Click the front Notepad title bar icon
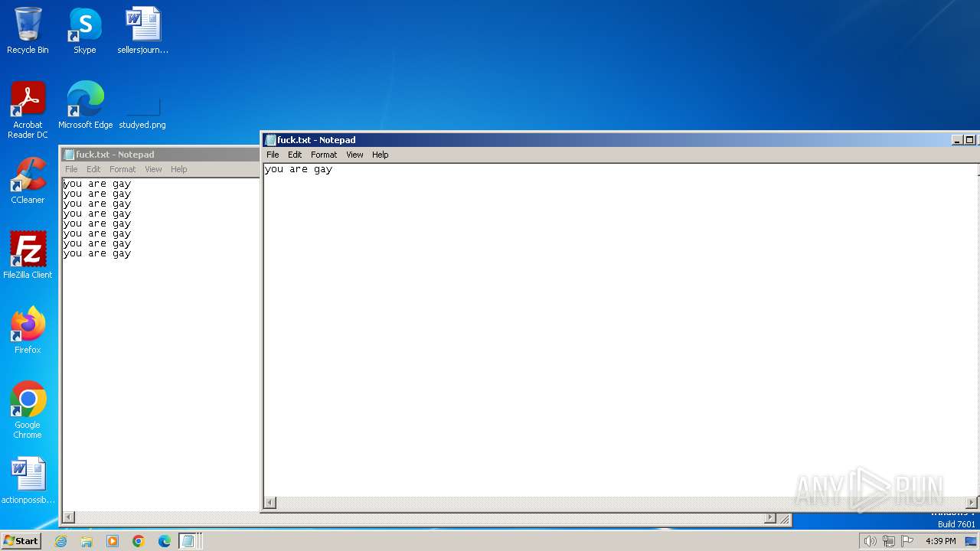Viewport: 980px width, 551px height. tap(270, 140)
